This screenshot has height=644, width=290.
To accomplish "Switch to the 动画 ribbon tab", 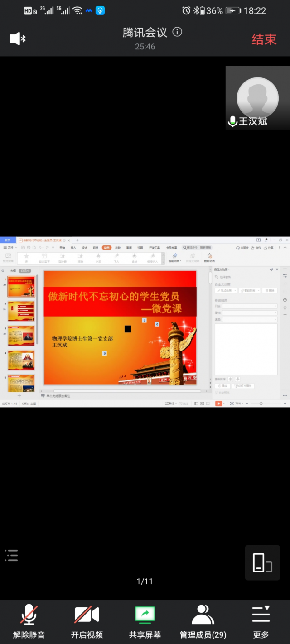I will tap(106, 248).
